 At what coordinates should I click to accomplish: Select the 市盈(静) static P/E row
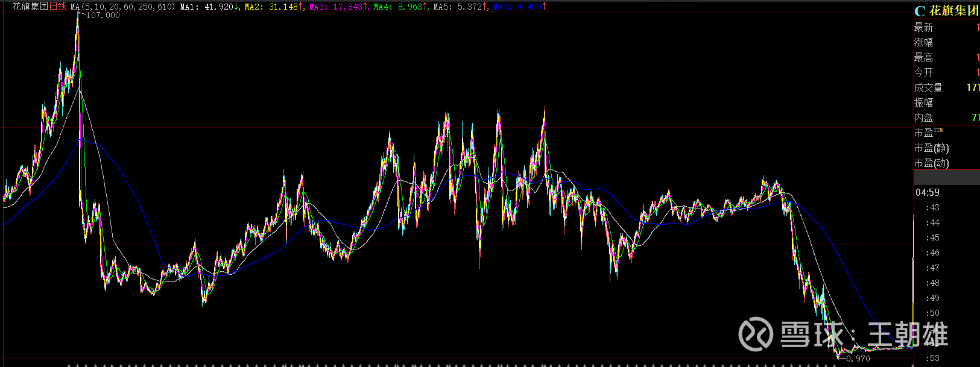931,148
